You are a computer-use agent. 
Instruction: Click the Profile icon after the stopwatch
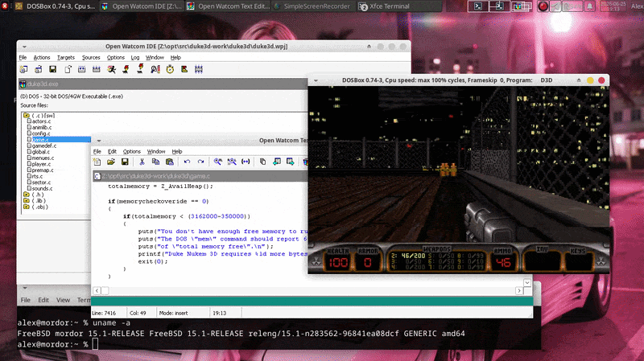point(184,69)
